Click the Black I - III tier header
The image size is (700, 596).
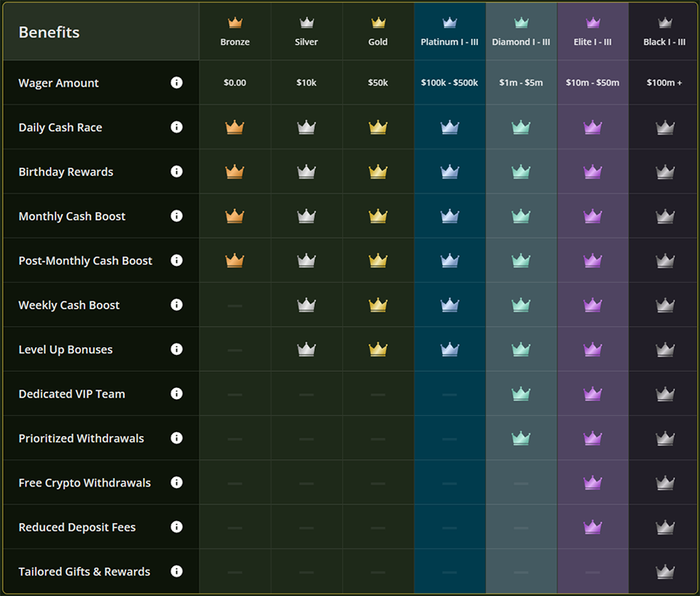coord(664,32)
